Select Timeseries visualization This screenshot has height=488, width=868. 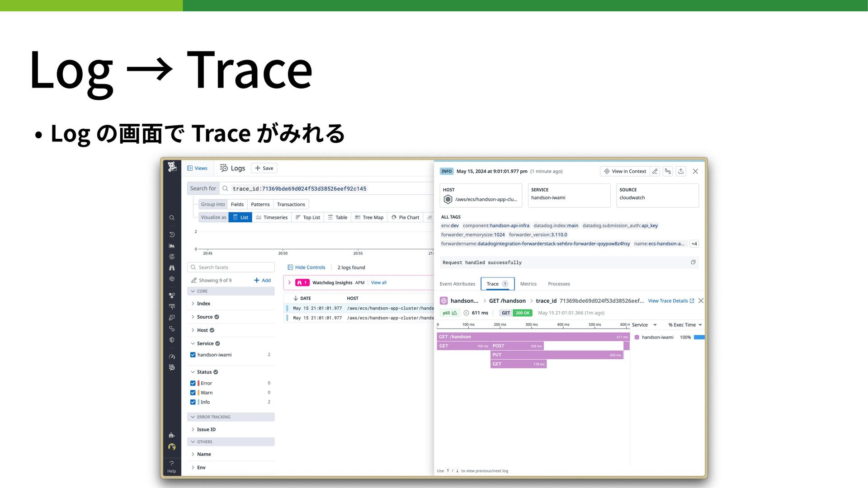click(271, 217)
